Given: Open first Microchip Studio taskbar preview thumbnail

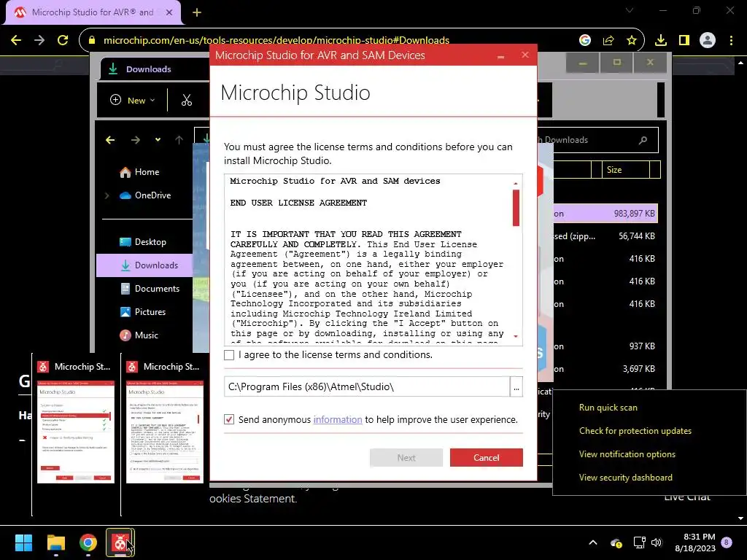Looking at the screenshot, I should [76, 432].
